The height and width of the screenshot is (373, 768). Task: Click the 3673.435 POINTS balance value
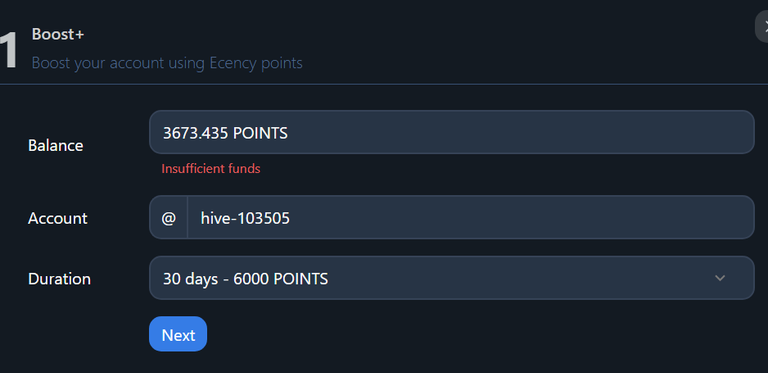click(225, 133)
